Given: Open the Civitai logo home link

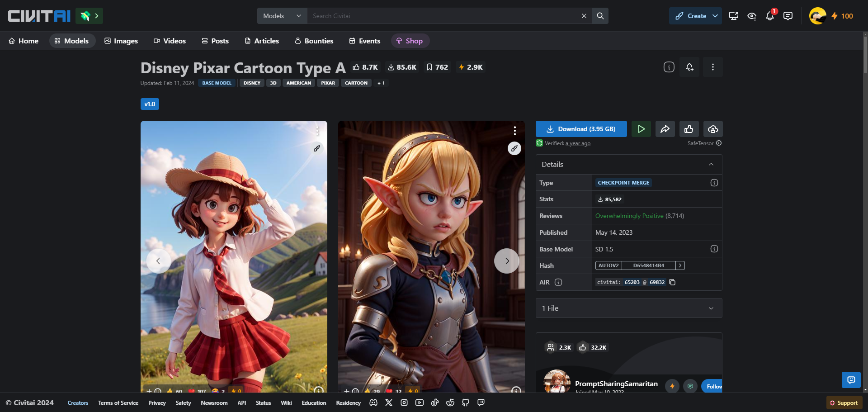Looking at the screenshot, I should [39, 16].
